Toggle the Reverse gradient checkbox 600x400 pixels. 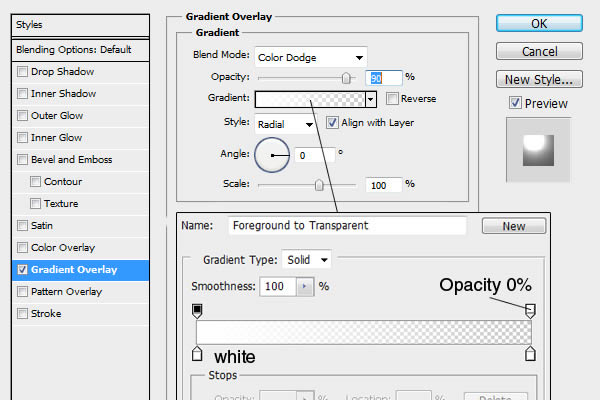pyautogui.click(x=392, y=98)
